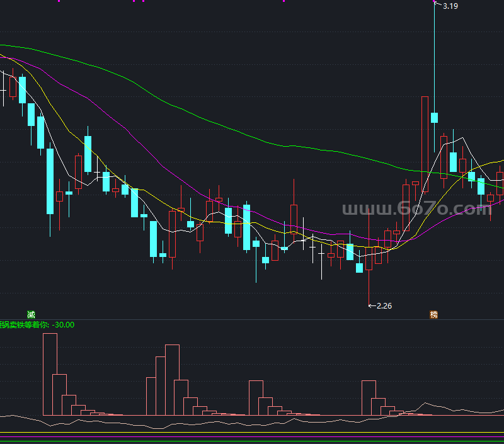Image resolution: width=504 pixels, height=444 pixels.
Task: Click the tall cyan candle at the 3.19 peak
Action: coord(434,118)
